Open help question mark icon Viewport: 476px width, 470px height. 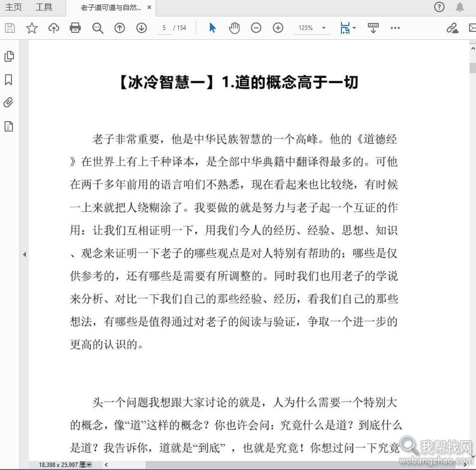(439, 6)
